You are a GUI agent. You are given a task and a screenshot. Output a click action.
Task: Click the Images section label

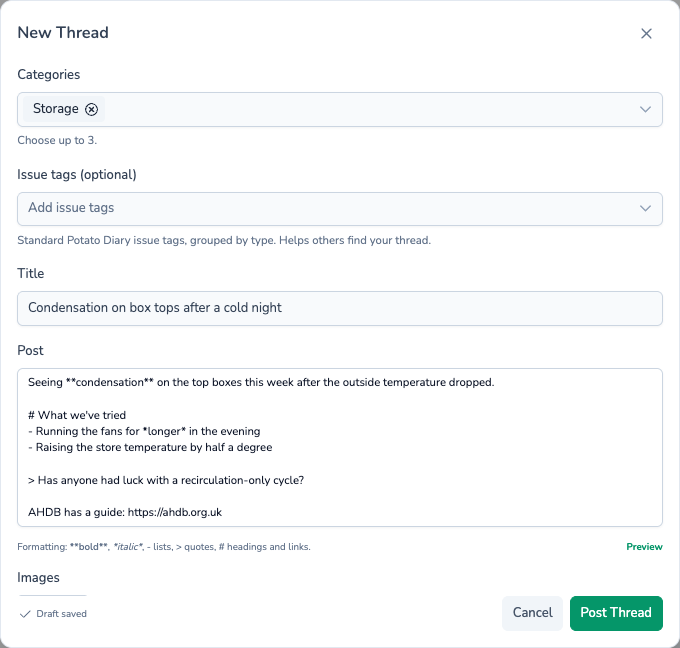point(38,578)
